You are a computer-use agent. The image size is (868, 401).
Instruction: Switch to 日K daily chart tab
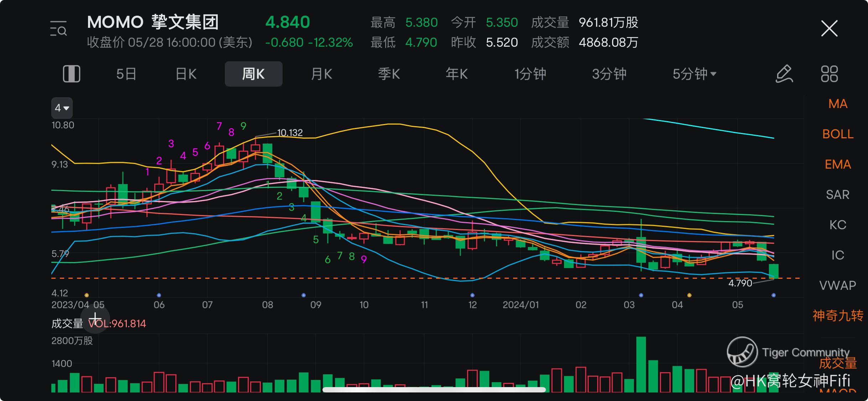pos(186,74)
